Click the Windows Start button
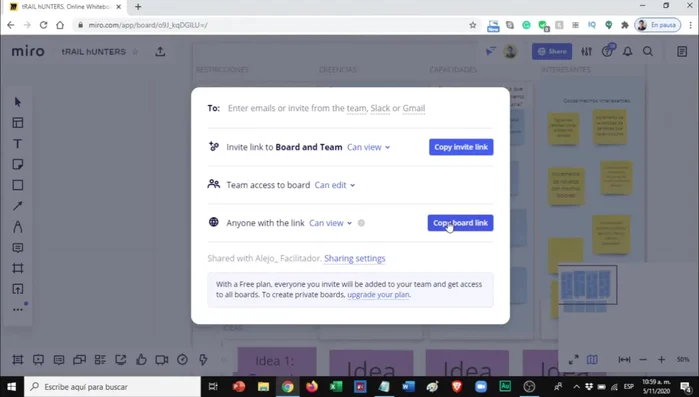This screenshot has width=699, height=397. (x=12, y=387)
